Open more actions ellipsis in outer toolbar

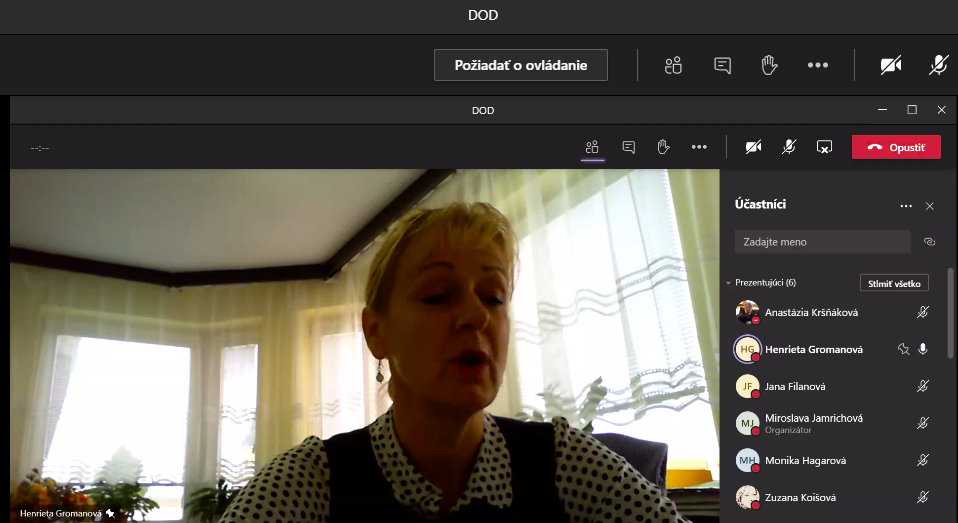(x=817, y=65)
